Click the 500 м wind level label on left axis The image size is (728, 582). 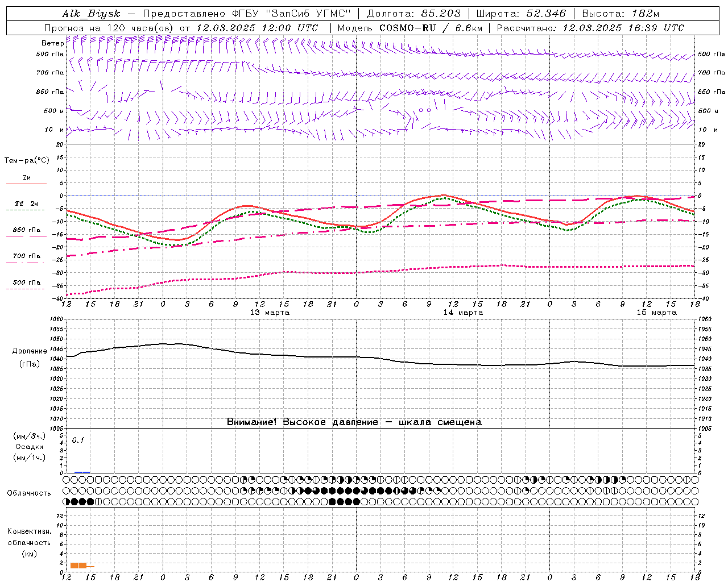pyautogui.click(x=54, y=111)
